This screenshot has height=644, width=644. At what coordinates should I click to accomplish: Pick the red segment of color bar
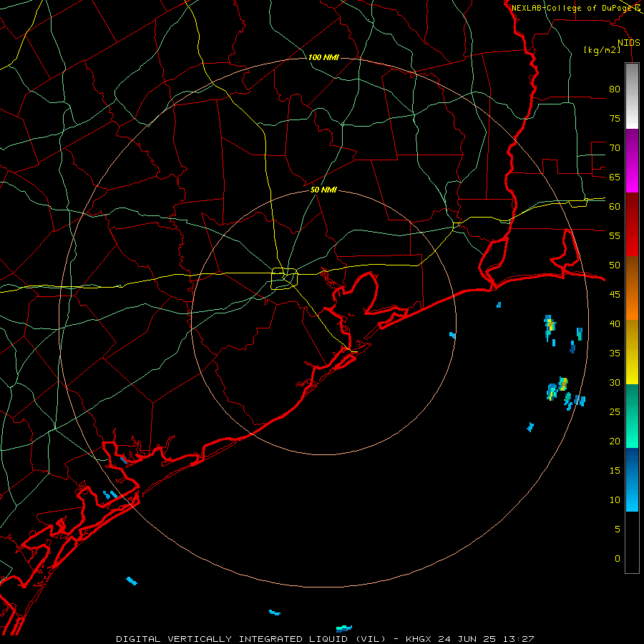coord(632,224)
